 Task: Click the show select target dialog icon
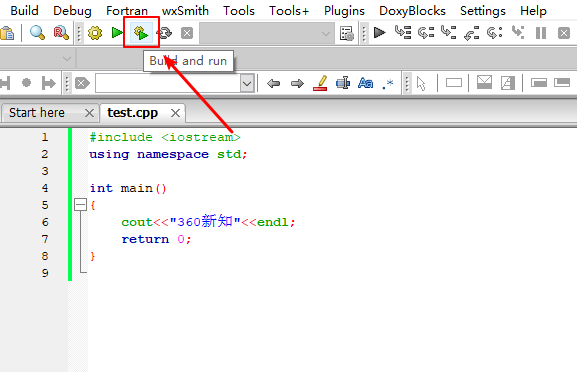coord(347,33)
